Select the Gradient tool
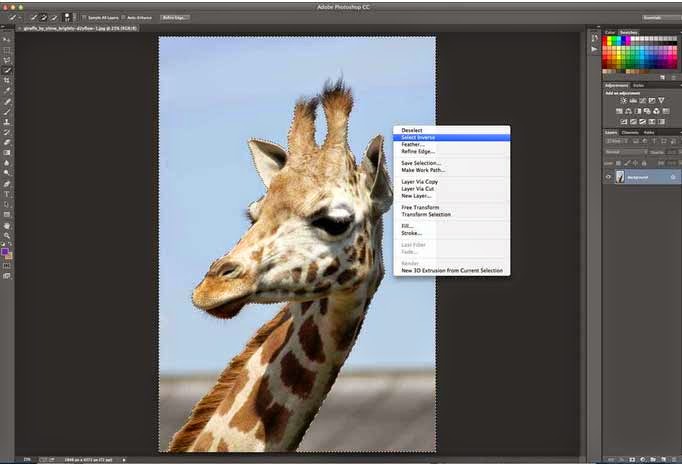The height and width of the screenshot is (464, 682). (7, 153)
